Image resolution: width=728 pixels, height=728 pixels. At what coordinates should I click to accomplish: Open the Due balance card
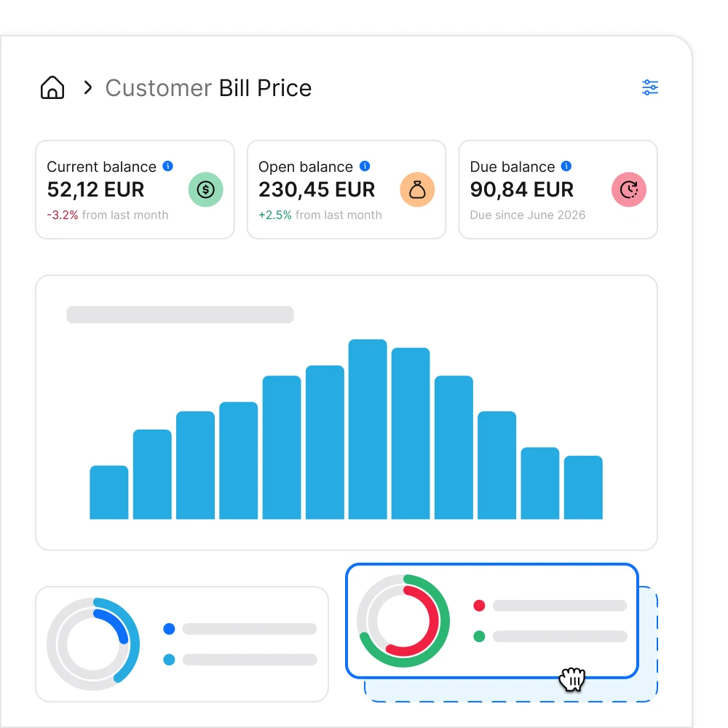click(558, 189)
